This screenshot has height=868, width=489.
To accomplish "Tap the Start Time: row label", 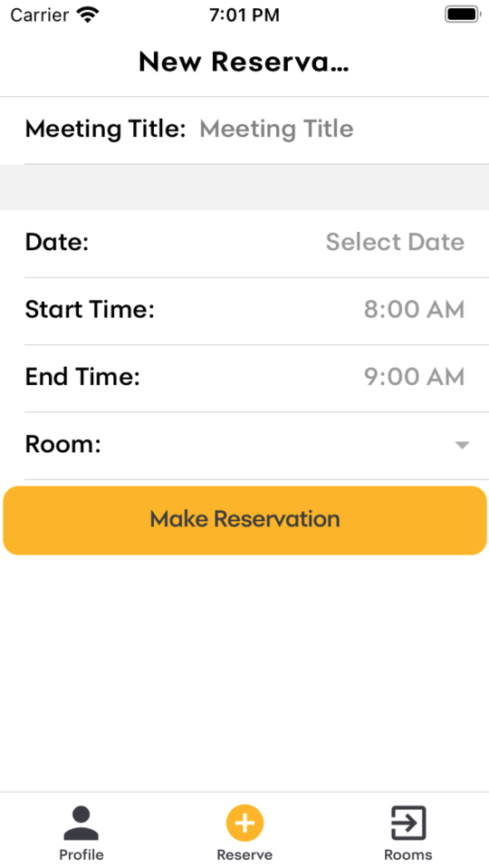I will click(x=90, y=310).
